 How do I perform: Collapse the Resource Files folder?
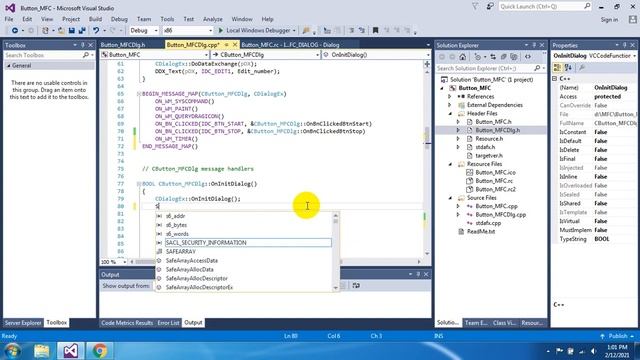click(x=450, y=164)
